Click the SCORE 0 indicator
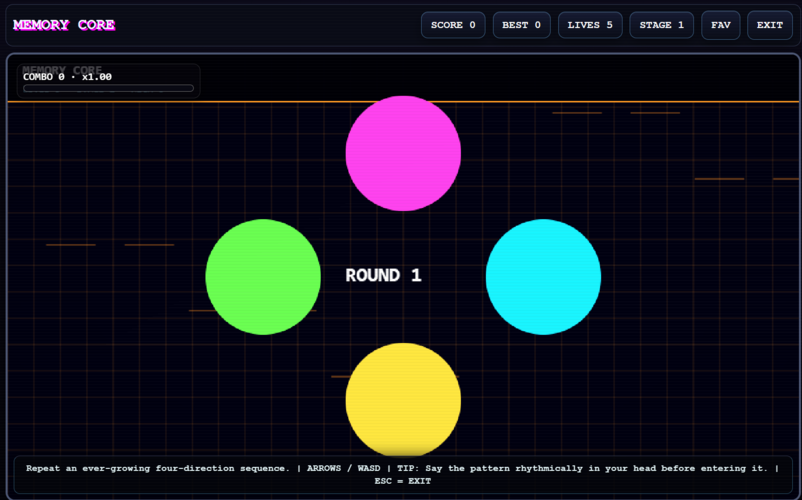The image size is (802, 500). coord(453,25)
